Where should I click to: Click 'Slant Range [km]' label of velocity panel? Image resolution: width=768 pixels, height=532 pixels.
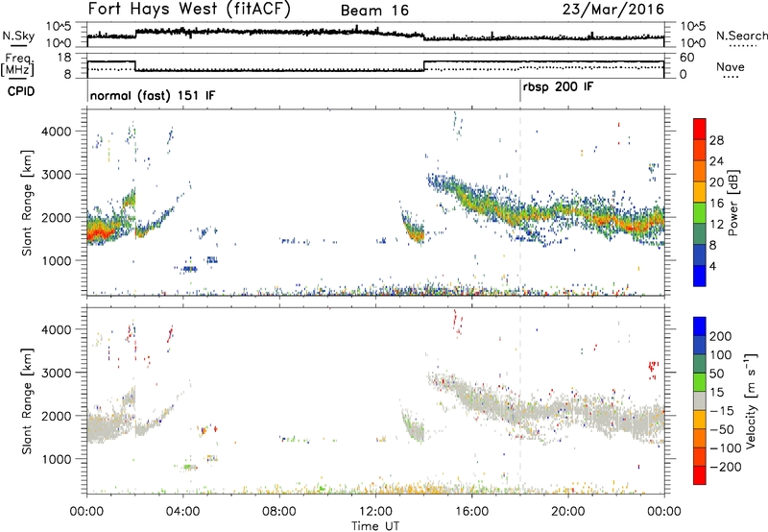28,400
